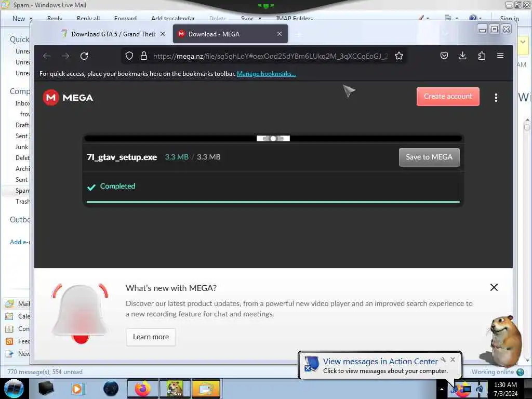532x399 pixels.
Task: Click the black box taskbar icon
Action: (x=46, y=389)
